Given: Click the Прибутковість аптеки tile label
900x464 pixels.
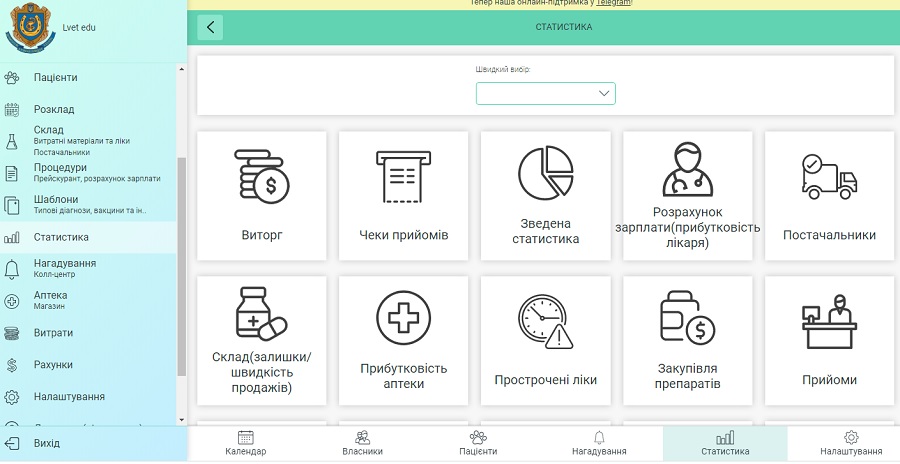Looking at the screenshot, I should point(404,376).
